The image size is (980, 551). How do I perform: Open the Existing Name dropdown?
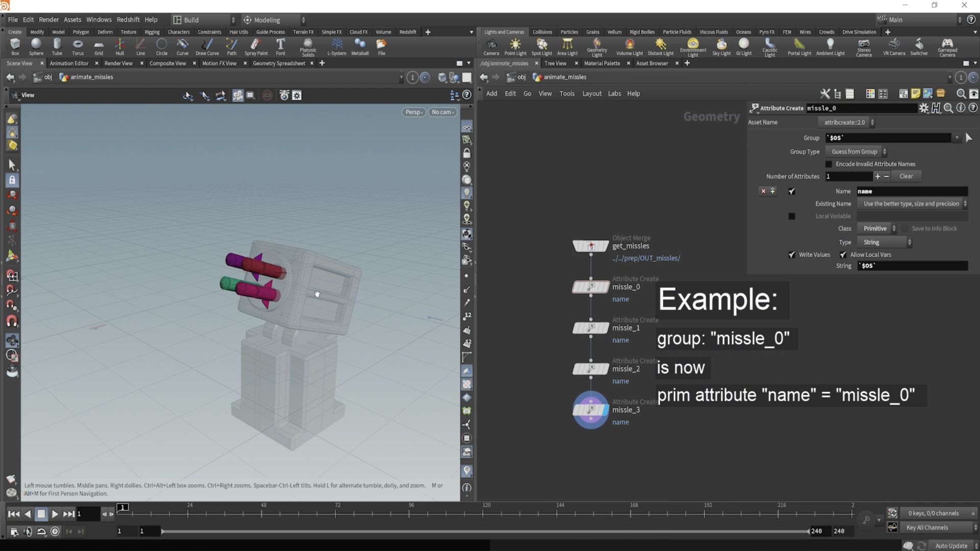pos(913,204)
